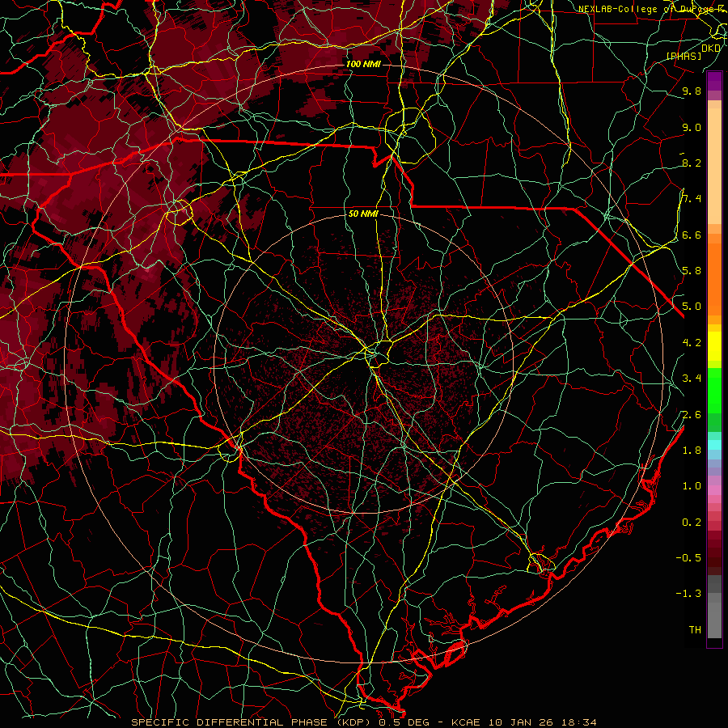The height and width of the screenshot is (728, 728).
Task: Select the 1.8 value on the color scale
Action: pos(692,450)
